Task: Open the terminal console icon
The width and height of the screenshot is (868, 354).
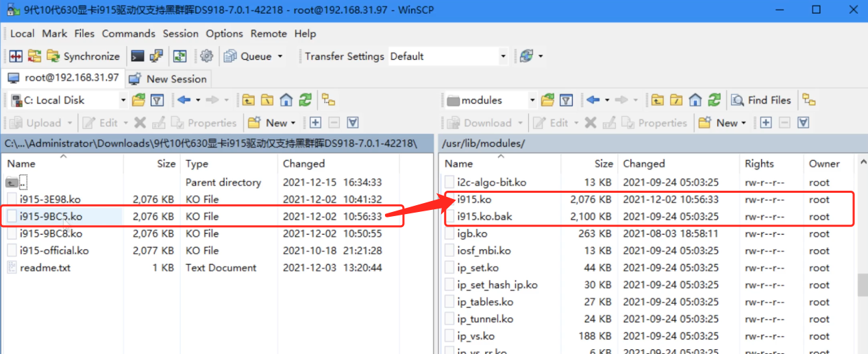Action: pyautogui.click(x=138, y=56)
